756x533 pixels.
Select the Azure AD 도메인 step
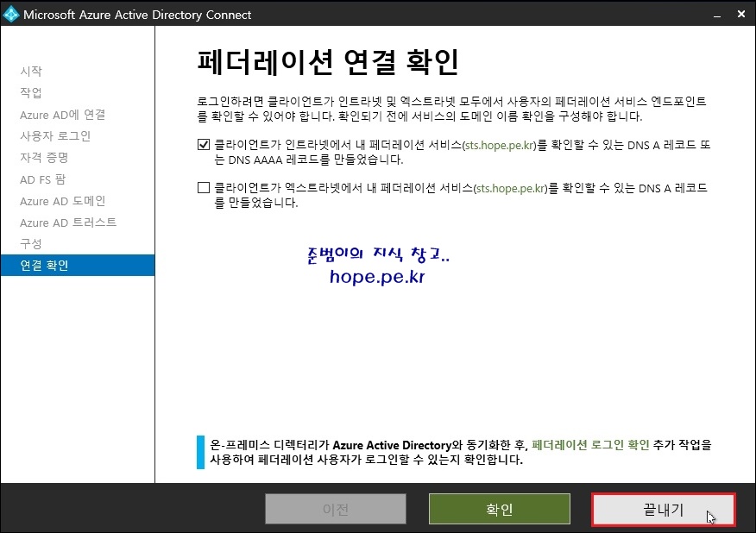coord(62,201)
